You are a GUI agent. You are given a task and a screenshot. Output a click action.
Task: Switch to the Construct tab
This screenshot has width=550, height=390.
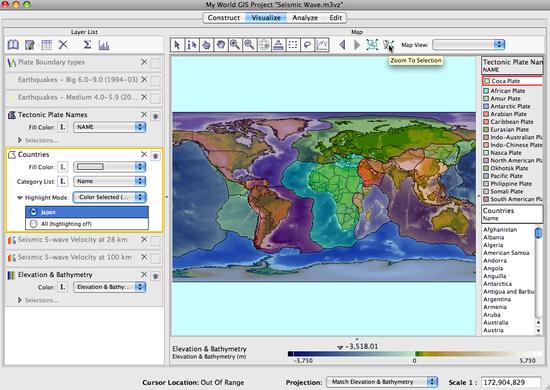click(x=224, y=18)
